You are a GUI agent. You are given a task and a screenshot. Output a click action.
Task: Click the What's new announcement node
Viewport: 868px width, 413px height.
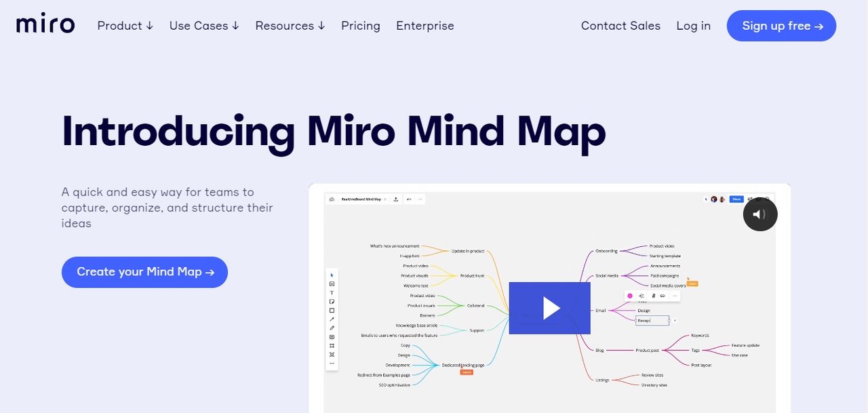[395, 246]
